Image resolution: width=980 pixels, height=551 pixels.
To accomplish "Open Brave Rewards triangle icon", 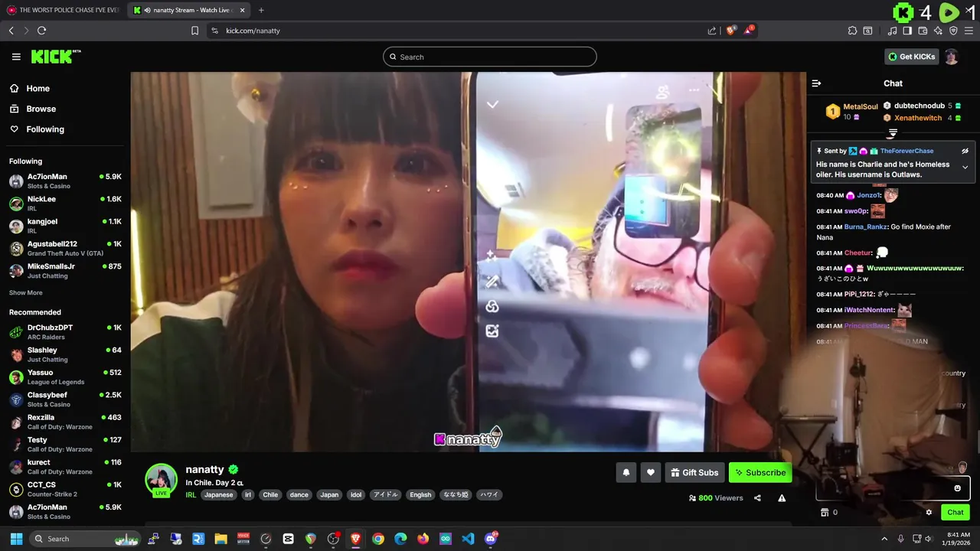I will 750,31.
